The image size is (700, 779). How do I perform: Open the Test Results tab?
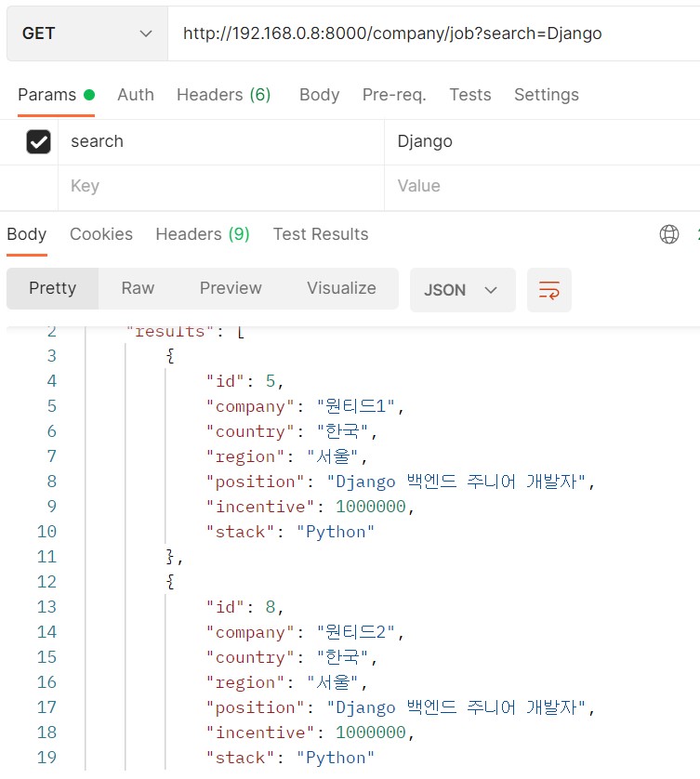[x=320, y=233]
